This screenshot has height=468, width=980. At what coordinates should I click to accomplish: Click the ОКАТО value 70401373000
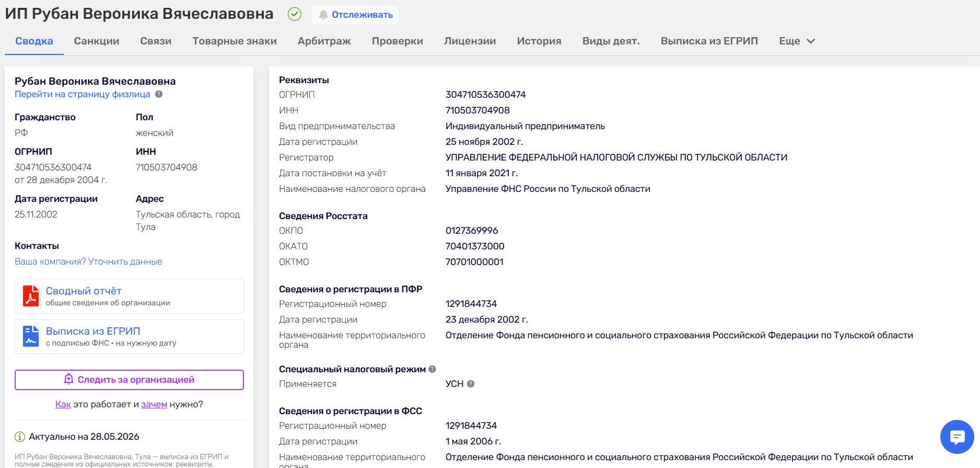(x=475, y=246)
